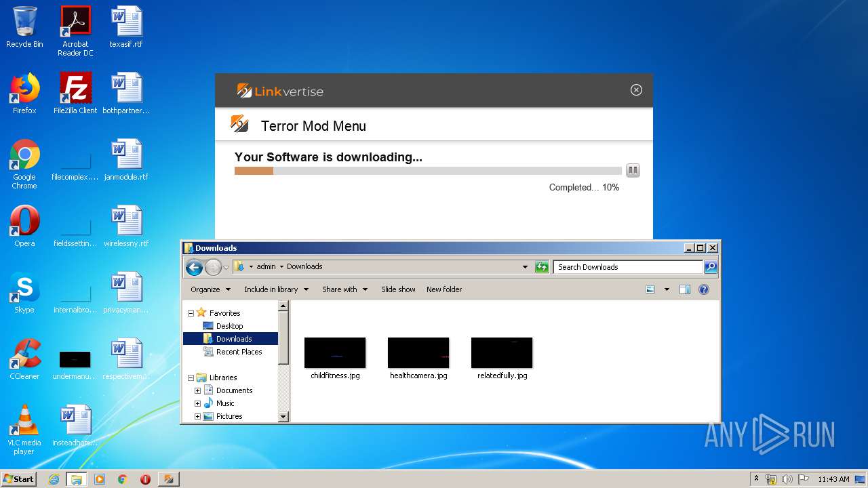
Task: Toggle the preview pane
Action: point(685,289)
